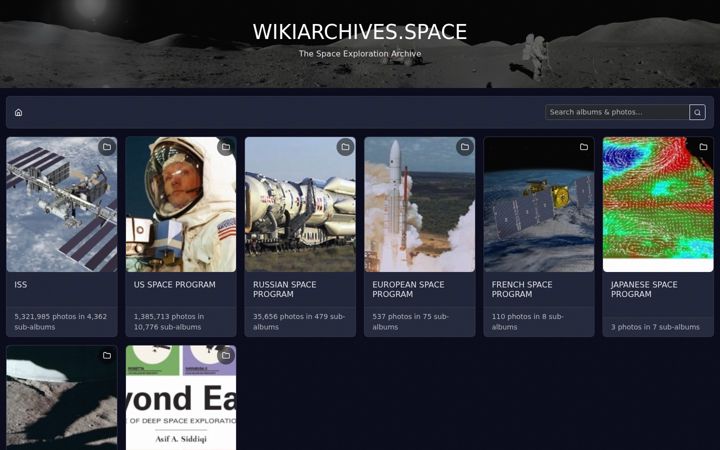Open the RUSSIAN SPACE PROGRAM title link
This screenshot has height=450, width=720.
[x=285, y=289]
